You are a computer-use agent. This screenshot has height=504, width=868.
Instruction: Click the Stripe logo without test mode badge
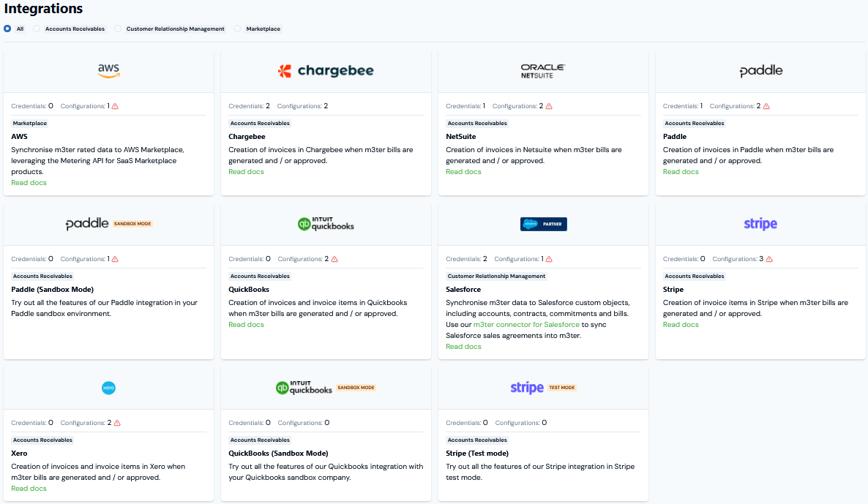760,224
